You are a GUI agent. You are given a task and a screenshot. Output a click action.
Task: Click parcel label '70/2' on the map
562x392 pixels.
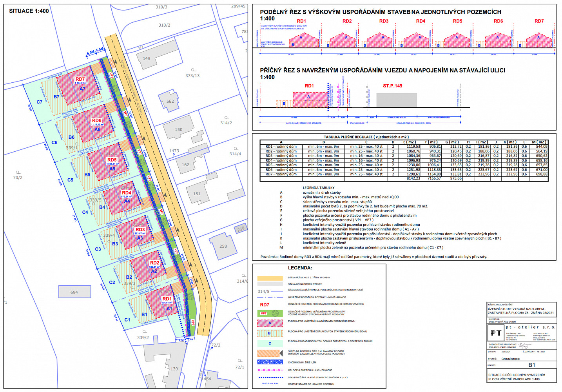click(18, 178)
